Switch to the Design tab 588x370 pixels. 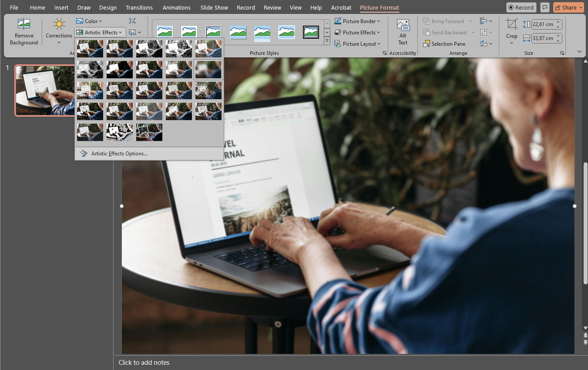coord(108,7)
